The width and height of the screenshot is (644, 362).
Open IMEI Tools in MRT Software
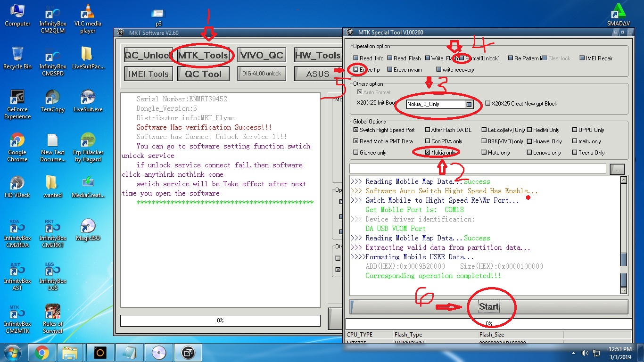pos(148,74)
